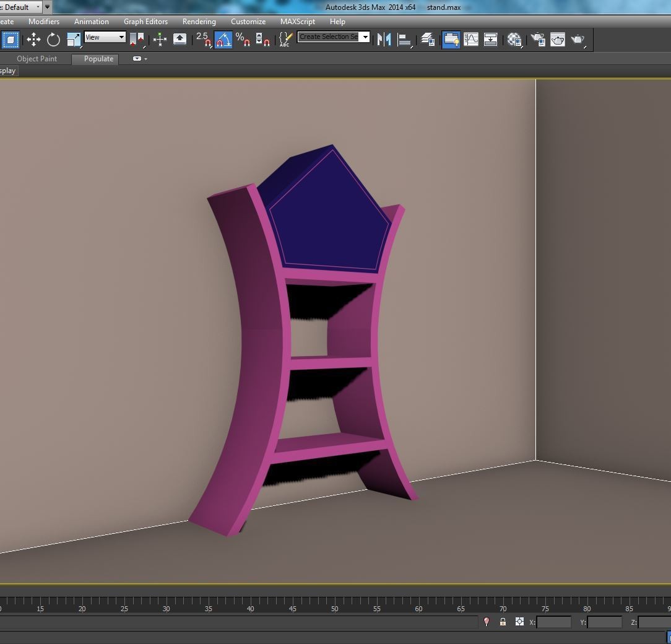Toggle the Selection Lock in status bar

click(503, 622)
